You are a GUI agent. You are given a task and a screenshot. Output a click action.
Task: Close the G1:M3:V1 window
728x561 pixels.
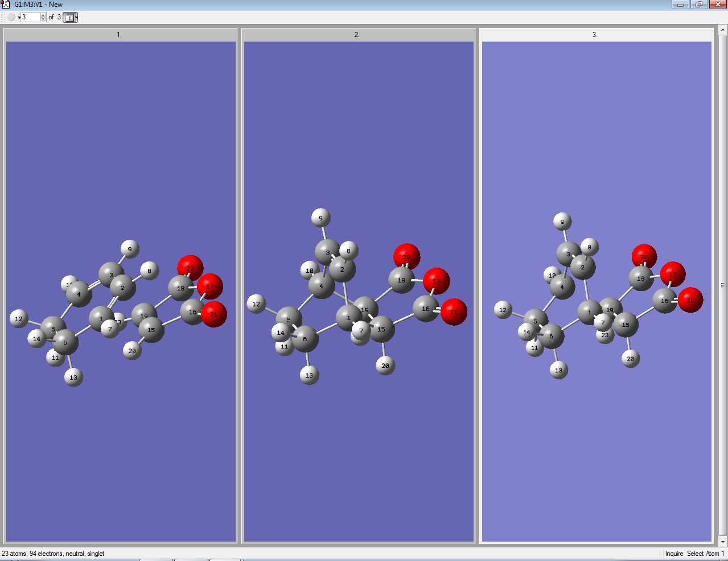click(x=718, y=5)
